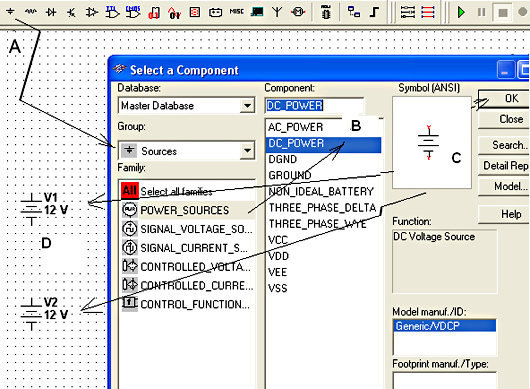Click the Model... button

[504, 186]
